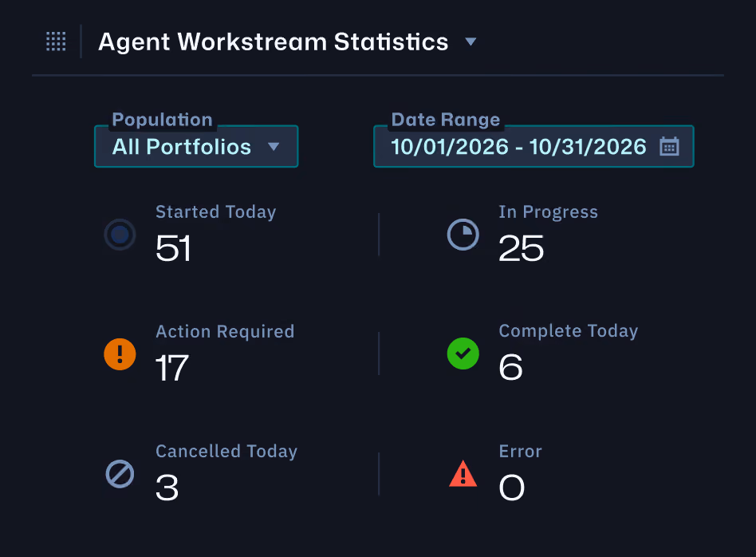Click the green Complete Today checkmark icon
The width and height of the screenshot is (756, 557).
point(463,354)
